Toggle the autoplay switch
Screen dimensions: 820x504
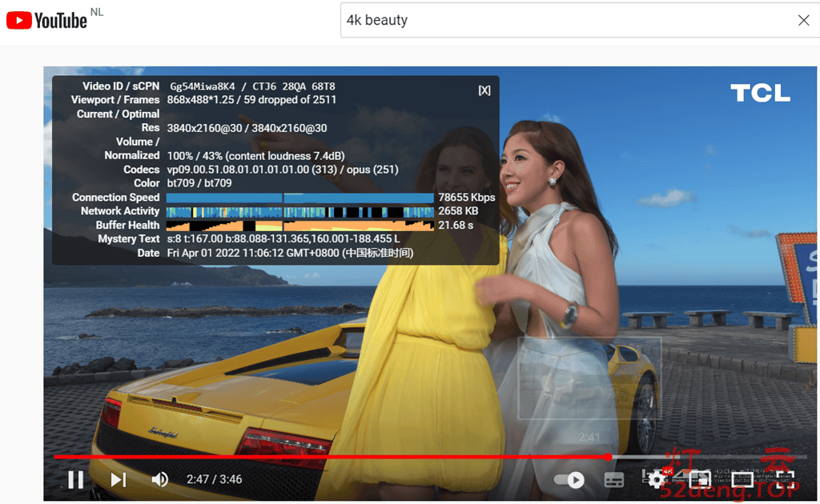(x=569, y=480)
